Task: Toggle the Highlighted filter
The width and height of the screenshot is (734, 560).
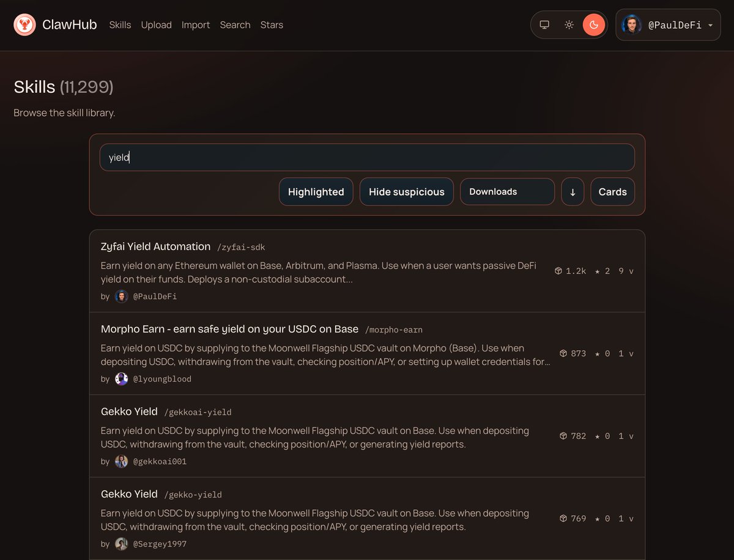Action: pos(316,191)
